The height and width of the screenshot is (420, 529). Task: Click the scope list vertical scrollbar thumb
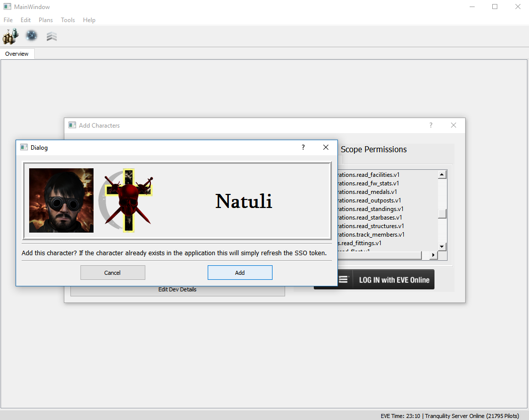click(442, 214)
